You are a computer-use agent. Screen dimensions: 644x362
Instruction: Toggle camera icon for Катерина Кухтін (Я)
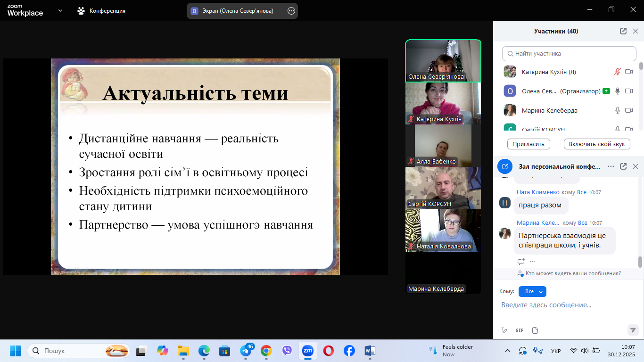(628, 72)
